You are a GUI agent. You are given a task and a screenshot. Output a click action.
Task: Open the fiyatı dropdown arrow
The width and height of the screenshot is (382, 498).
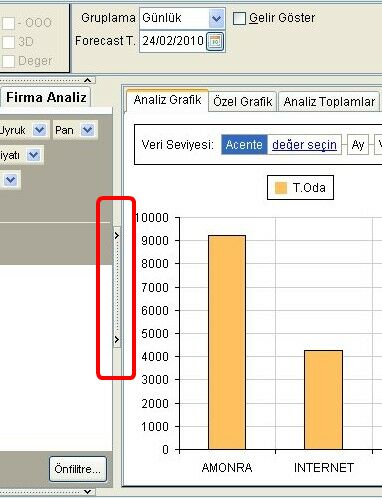click(x=34, y=155)
